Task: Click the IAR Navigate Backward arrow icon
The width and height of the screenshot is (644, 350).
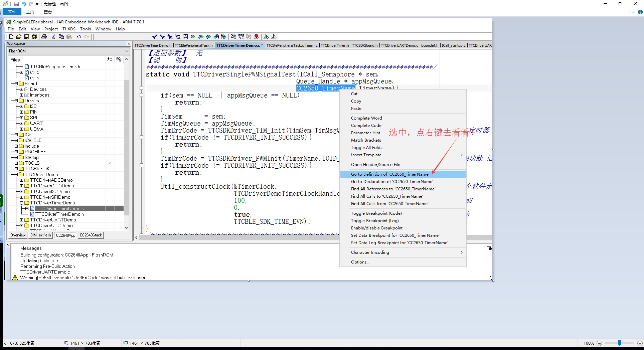Action: (x=201, y=37)
